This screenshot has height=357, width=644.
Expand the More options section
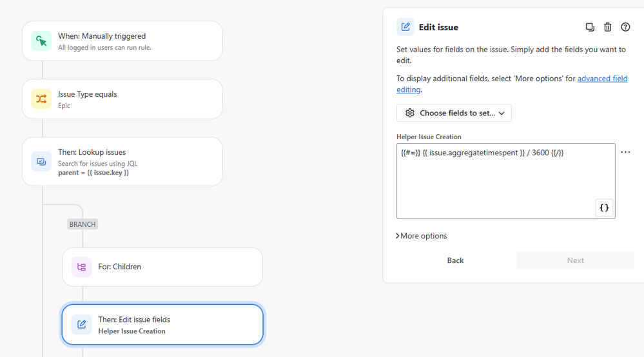(x=422, y=236)
